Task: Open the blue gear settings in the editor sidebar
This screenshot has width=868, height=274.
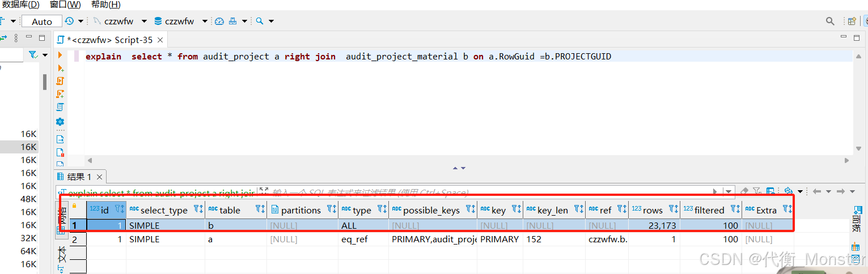Action: pos(60,122)
